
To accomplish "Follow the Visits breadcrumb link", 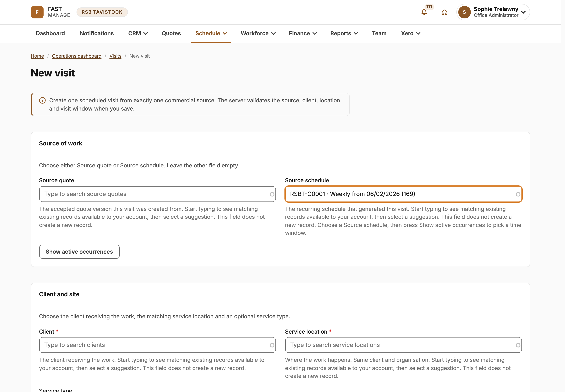I will 115,56.
